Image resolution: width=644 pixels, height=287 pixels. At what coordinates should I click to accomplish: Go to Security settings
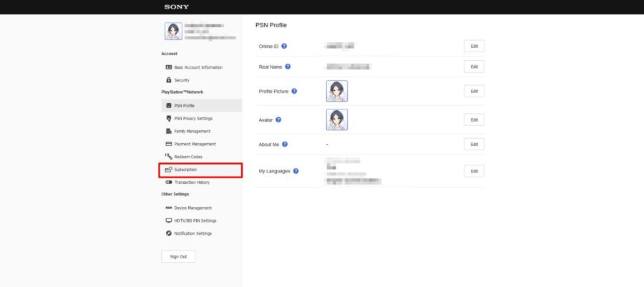pos(202,80)
